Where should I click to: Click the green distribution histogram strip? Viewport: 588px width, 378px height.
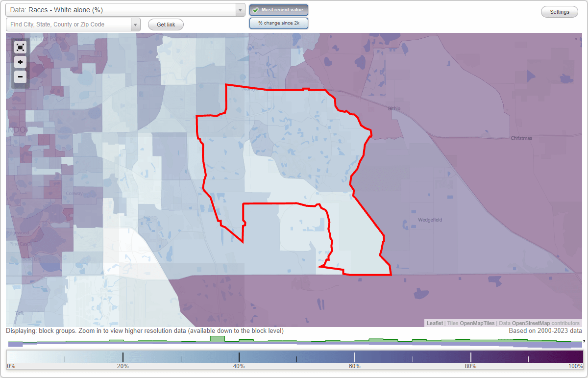[x=294, y=341]
